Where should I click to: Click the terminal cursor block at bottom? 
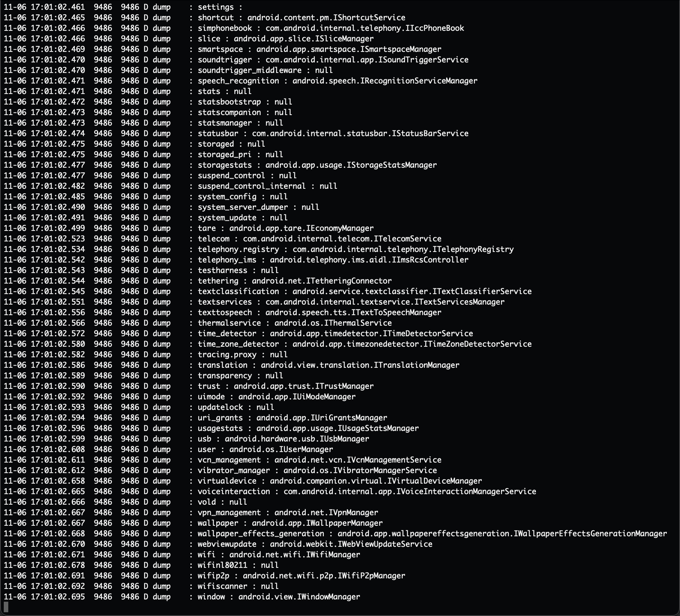pos(6,607)
